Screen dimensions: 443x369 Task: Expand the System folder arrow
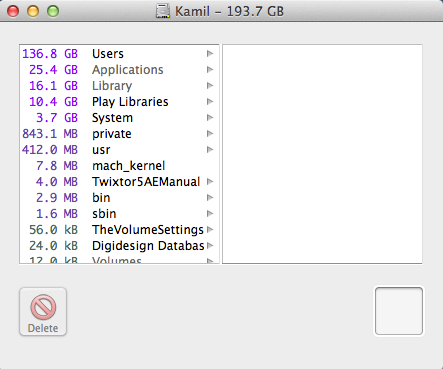coord(210,118)
